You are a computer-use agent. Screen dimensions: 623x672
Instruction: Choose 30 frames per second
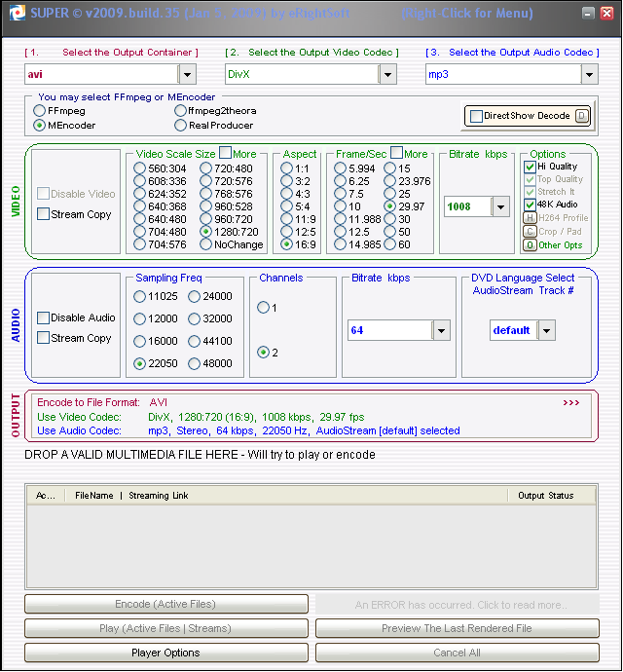pyautogui.click(x=390, y=219)
